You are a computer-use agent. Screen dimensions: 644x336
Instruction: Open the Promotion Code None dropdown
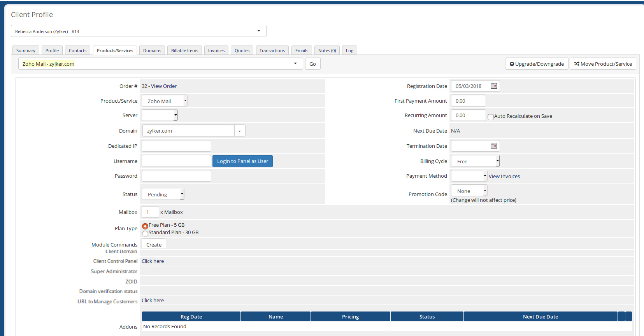tap(469, 191)
